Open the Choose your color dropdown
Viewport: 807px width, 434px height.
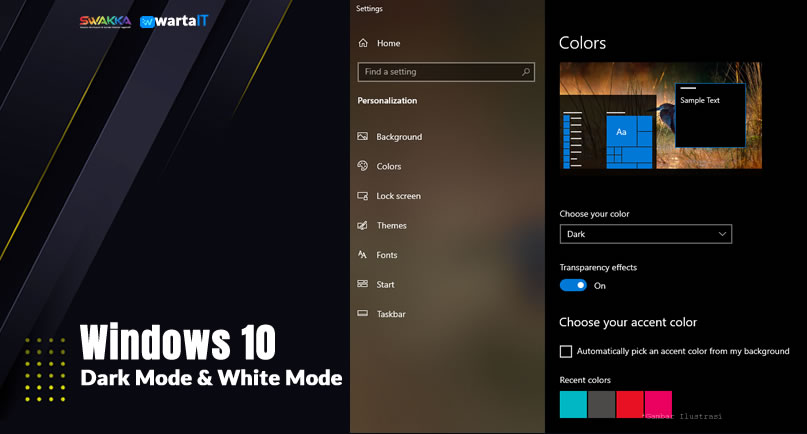645,234
